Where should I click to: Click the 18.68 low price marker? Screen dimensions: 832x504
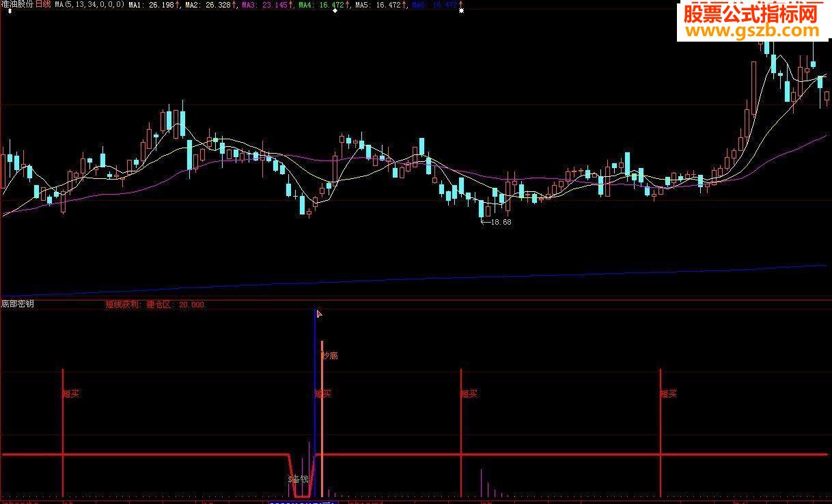tap(497, 222)
